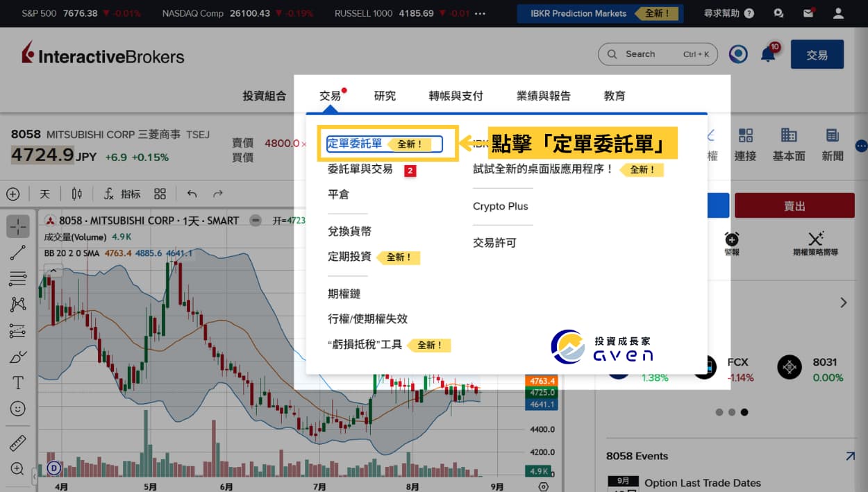
Task: Open the user account profile icon
Action: [x=839, y=13]
